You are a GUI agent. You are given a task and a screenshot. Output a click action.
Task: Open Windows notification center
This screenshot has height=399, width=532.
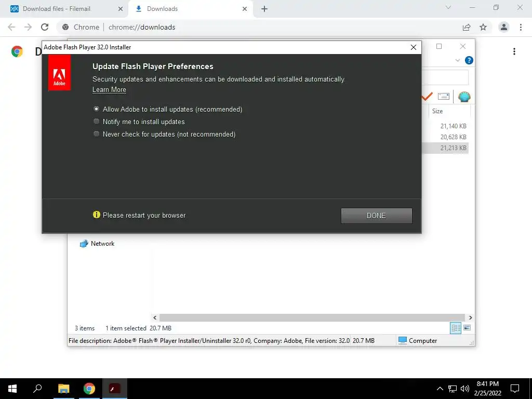(515, 389)
